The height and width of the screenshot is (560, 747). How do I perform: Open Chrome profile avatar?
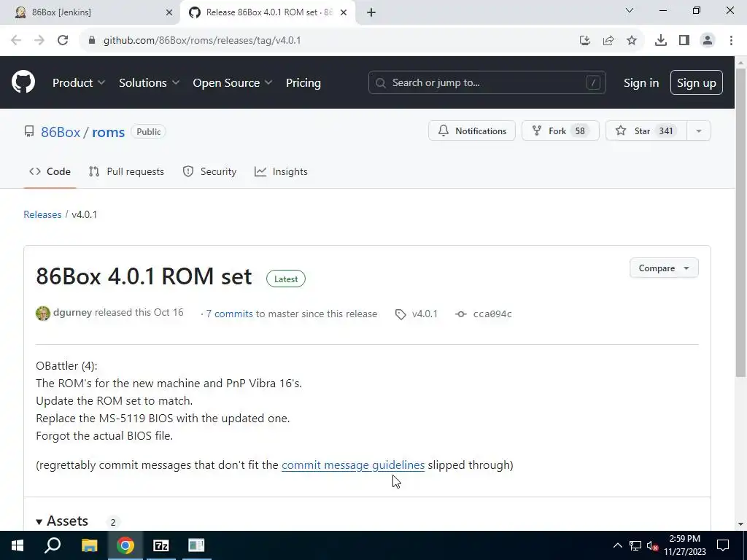point(708,41)
